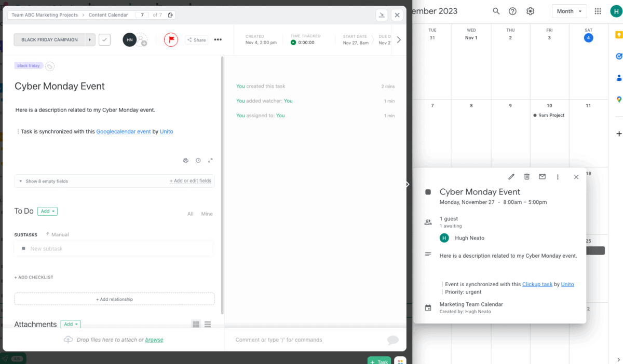
Task: Click the add tag icon next to black friday
Action: (50, 66)
